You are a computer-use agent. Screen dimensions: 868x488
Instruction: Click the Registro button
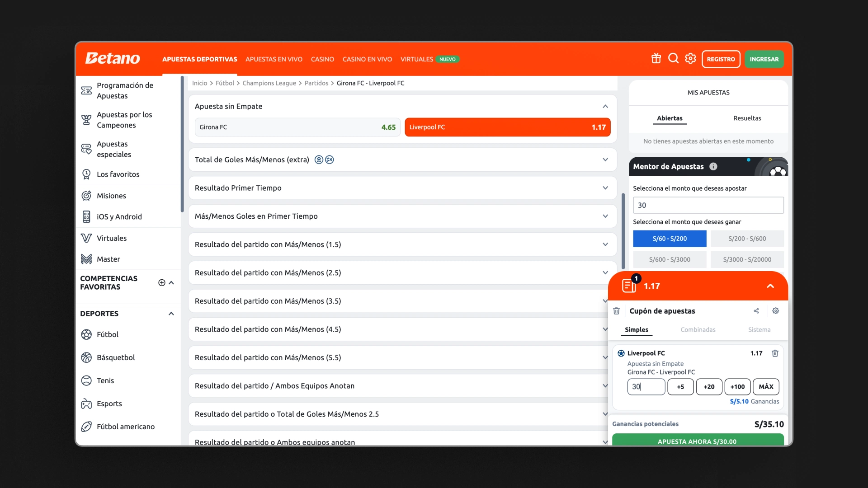tap(721, 59)
